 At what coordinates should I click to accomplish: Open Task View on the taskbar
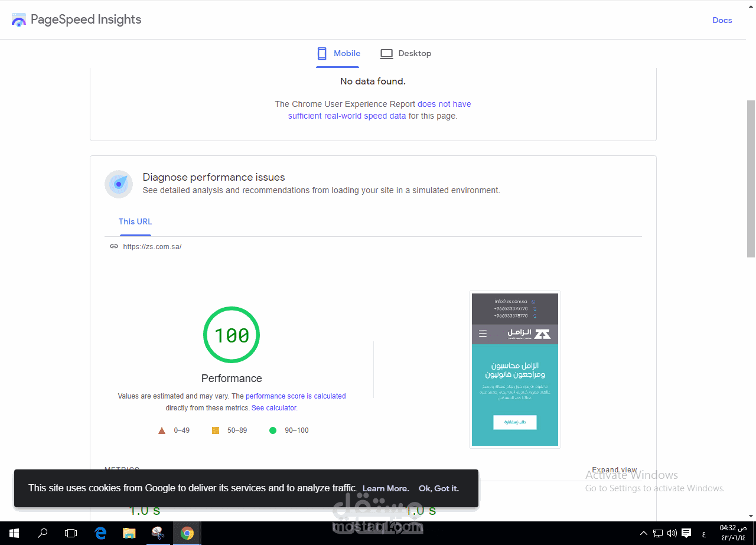click(71, 533)
